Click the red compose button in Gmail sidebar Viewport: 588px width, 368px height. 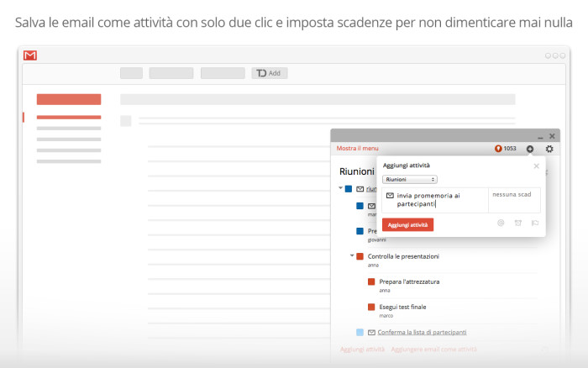click(69, 99)
